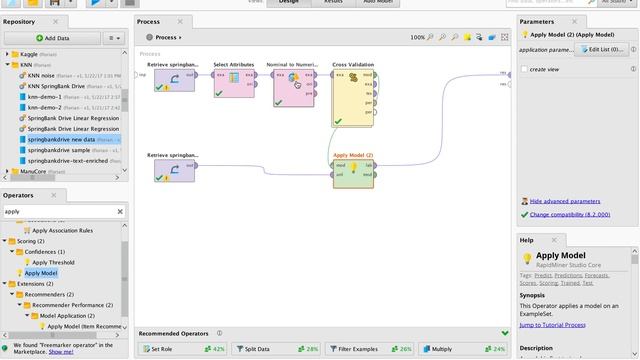Click the Retrieve springbank operator at top left
This screenshot has height=360, width=640.
[174, 80]
